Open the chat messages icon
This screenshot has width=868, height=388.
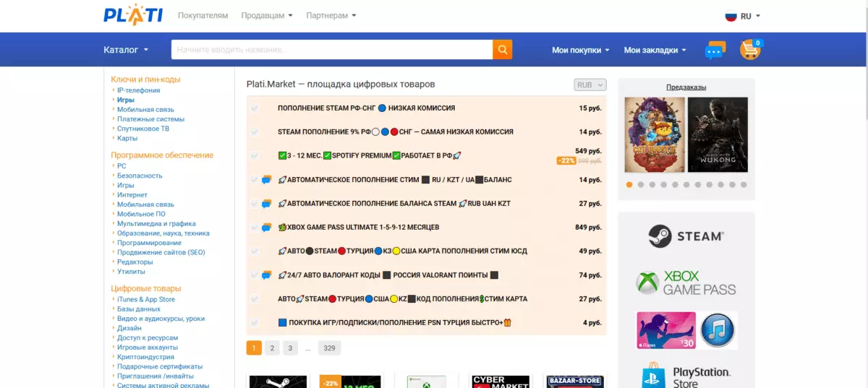tap(715, 51)
